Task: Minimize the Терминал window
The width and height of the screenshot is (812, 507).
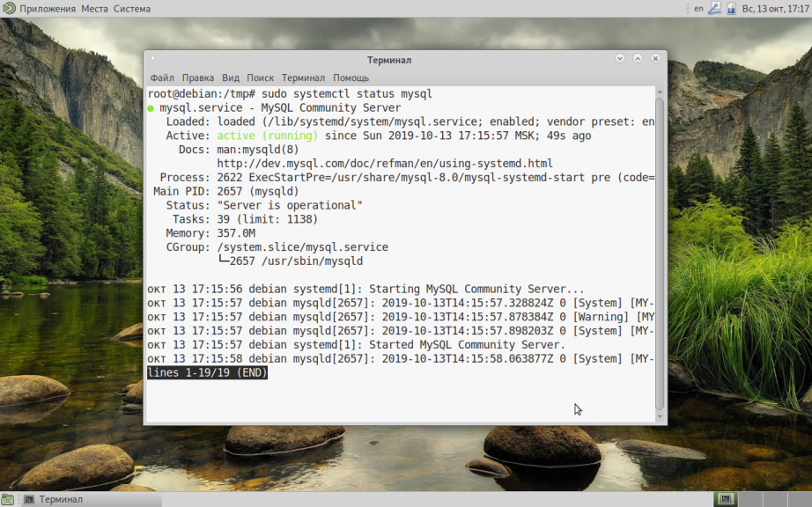Action: [620, 59]
